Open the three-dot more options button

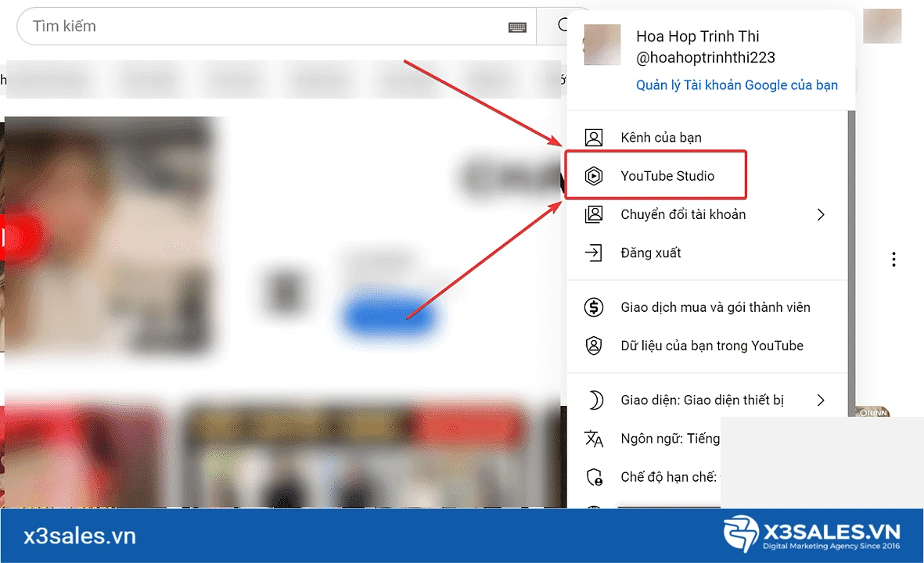click(x=894, y=260)
